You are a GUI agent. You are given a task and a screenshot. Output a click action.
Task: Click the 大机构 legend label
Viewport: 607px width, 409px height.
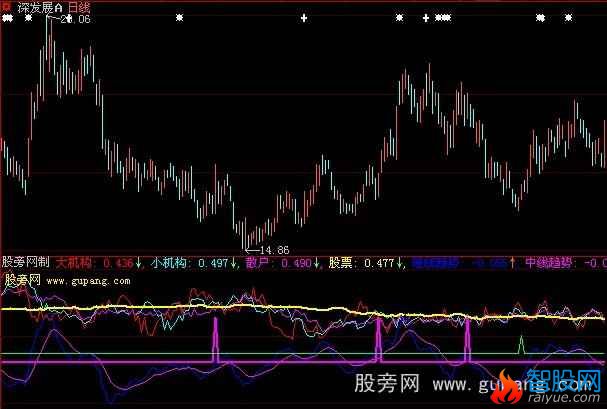[74, 263]
